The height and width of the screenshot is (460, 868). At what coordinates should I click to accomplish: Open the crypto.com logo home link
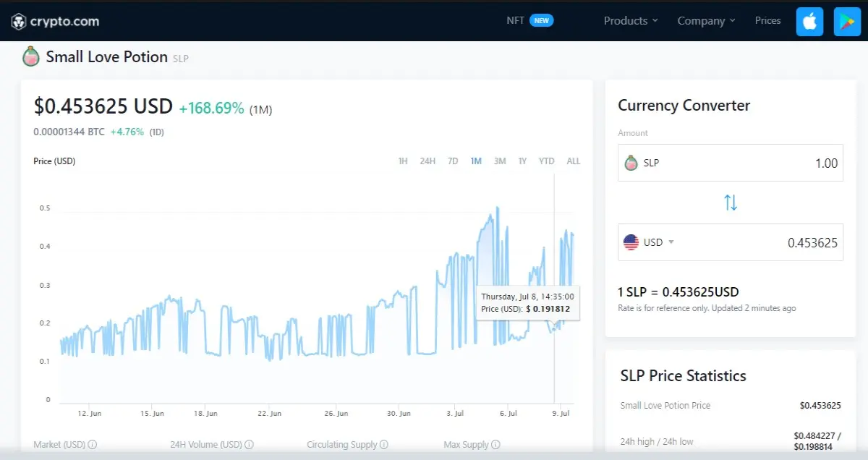coord(55,22)
